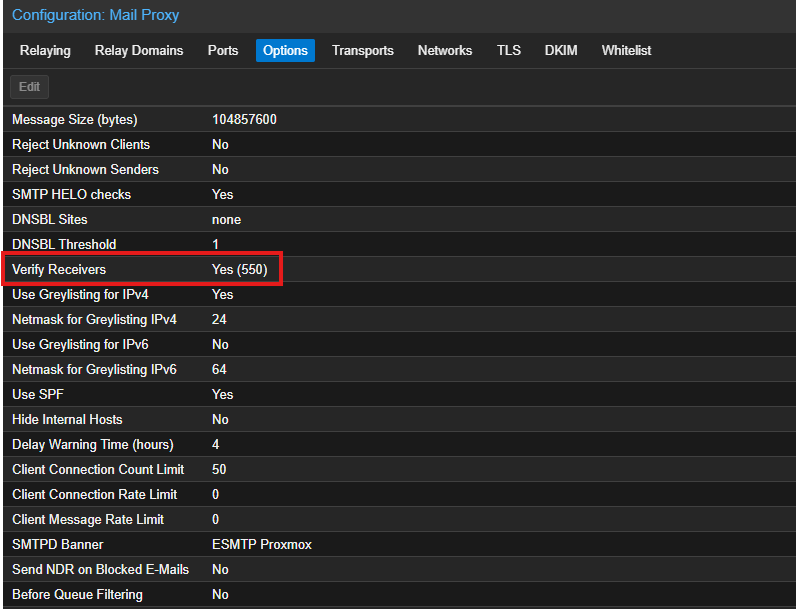Click the Edit button
This screenshot has width=796, height=609.
pos(29,87)
